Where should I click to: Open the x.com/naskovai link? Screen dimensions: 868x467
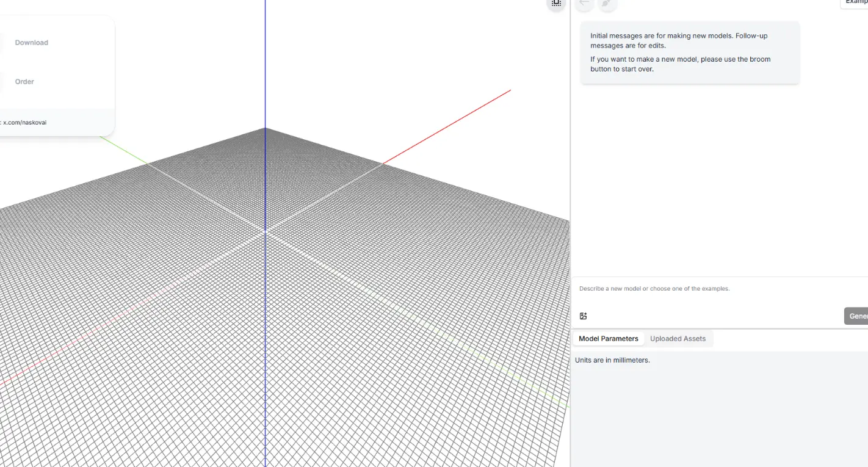click(x=24, y=122)
